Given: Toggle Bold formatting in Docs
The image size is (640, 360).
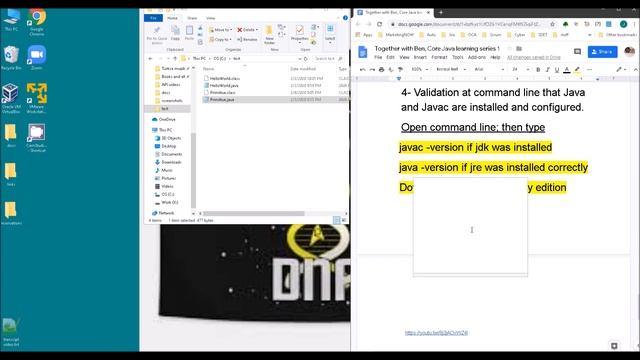Looking at the screenshot, I should tap(538, 70).
